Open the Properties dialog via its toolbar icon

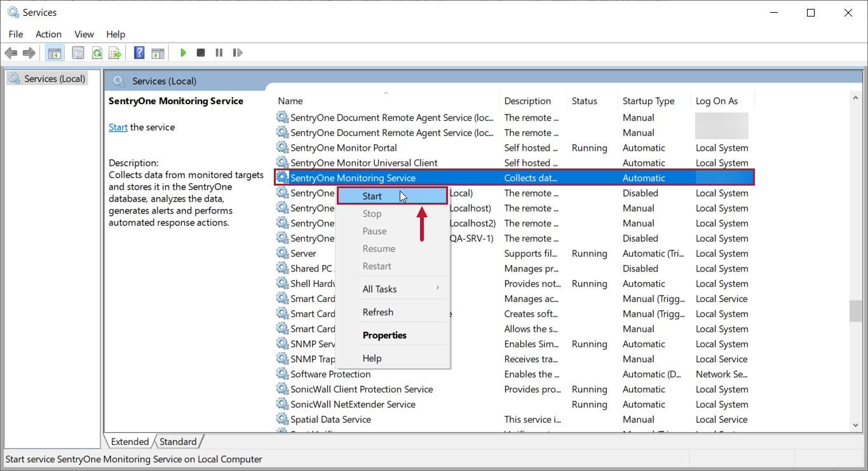(78, 52)
